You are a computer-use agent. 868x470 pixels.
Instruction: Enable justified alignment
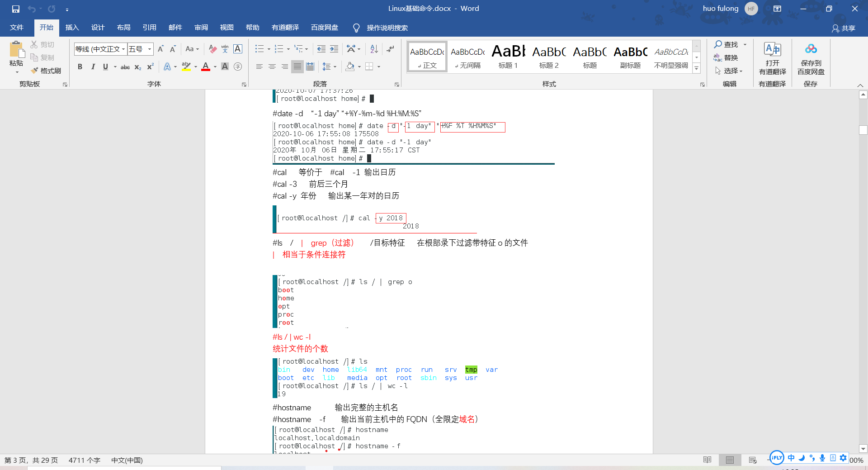click(x=297, y=66)
